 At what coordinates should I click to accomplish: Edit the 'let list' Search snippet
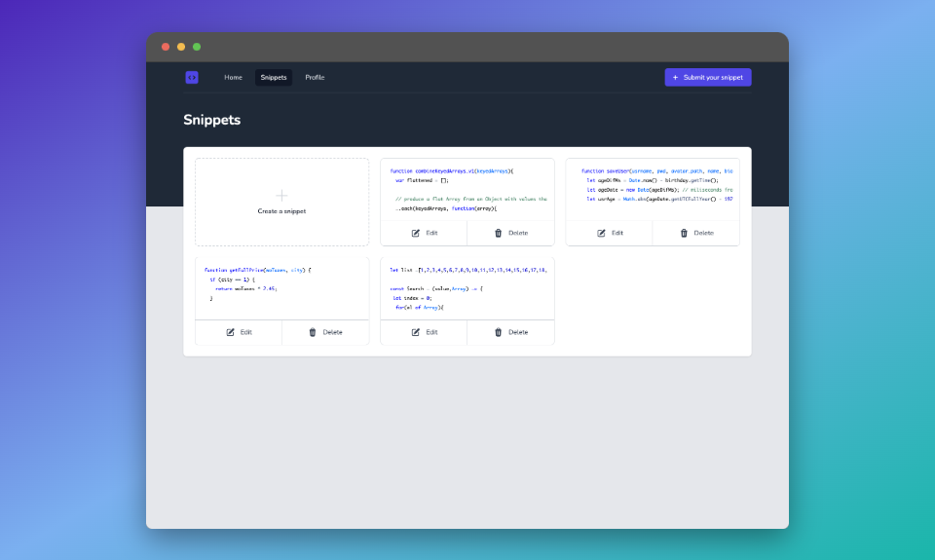[424, 332]
